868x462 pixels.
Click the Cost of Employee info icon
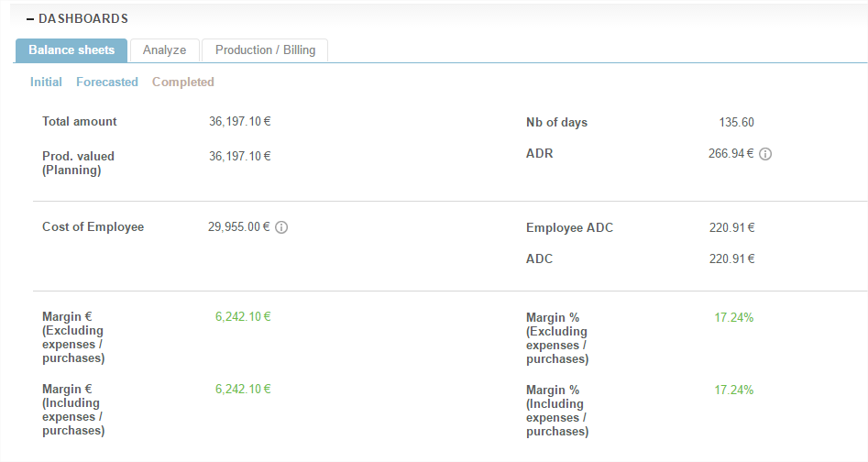click(281, 227)
